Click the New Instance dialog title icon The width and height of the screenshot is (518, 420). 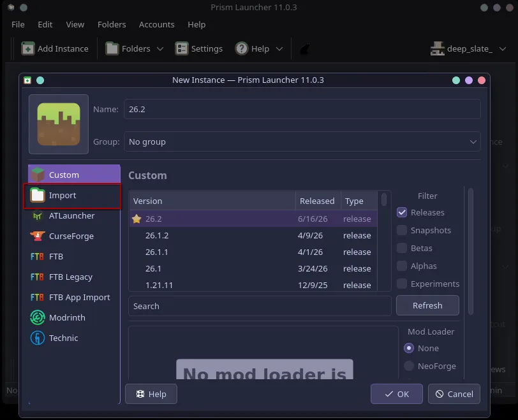pyautogui.click(x=27, y=80)
